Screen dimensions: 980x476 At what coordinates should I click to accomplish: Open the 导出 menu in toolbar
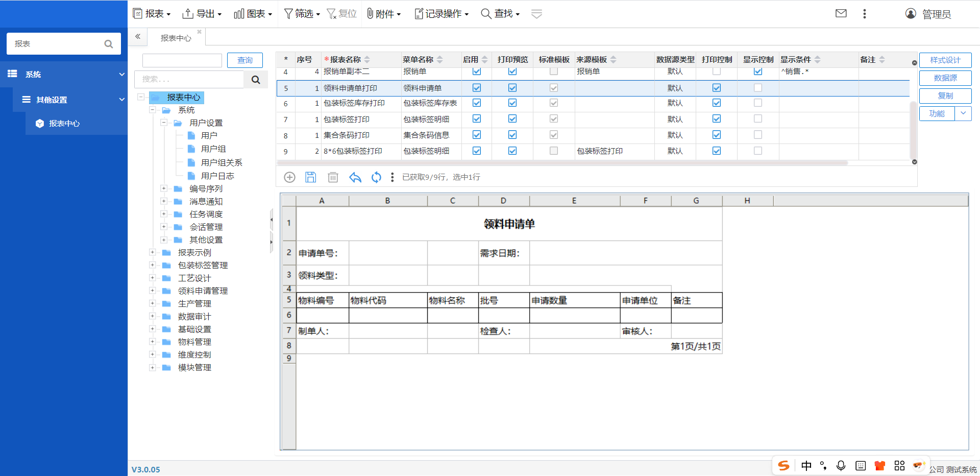click(202, 14)
